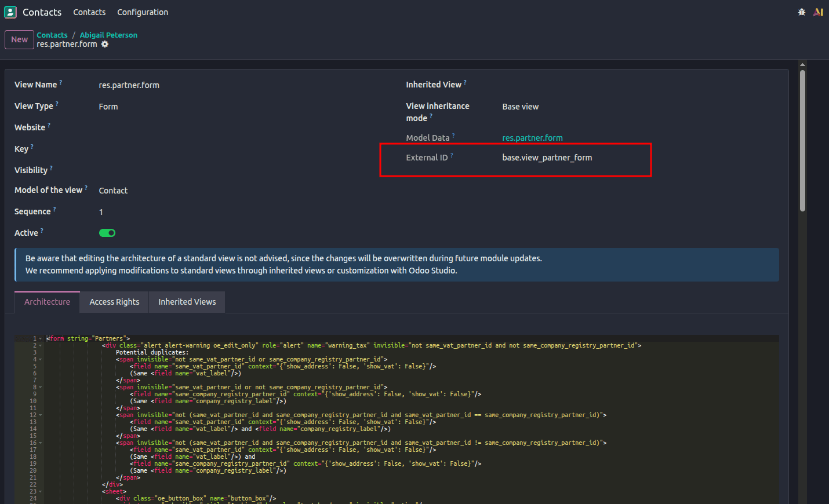Screen dimensions: 829x504
Task: Click the help icon beside External ID
Action: [x=452, y=154]
